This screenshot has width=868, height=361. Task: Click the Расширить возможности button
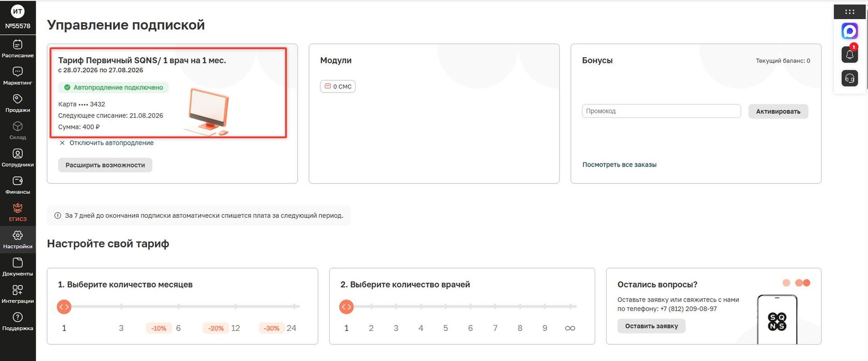[x=105, y=165]
